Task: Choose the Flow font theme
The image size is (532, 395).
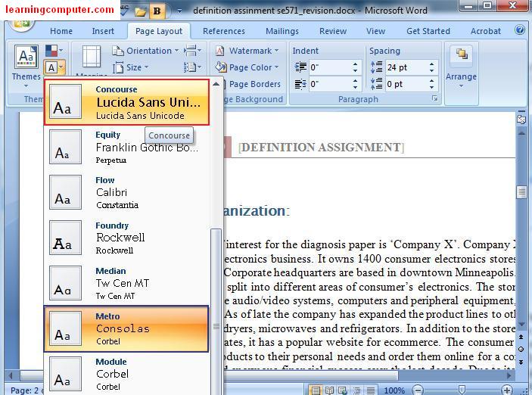Action: (x=126, y=192)
